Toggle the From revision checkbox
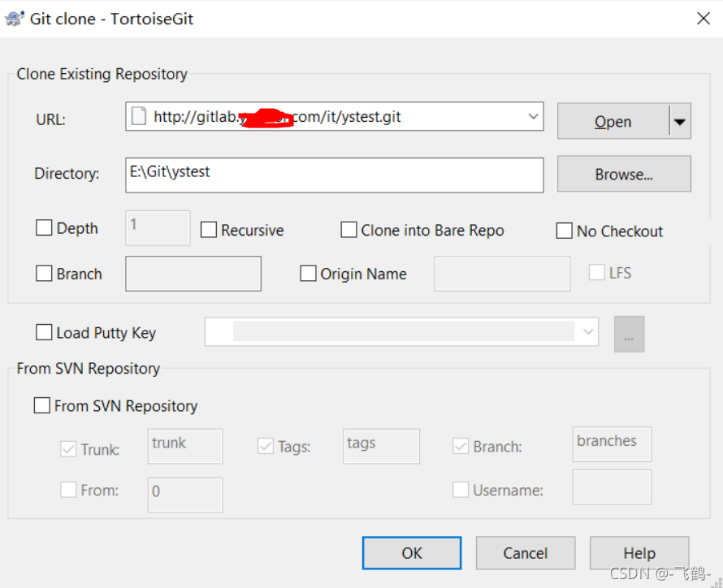 coord(68,490)
